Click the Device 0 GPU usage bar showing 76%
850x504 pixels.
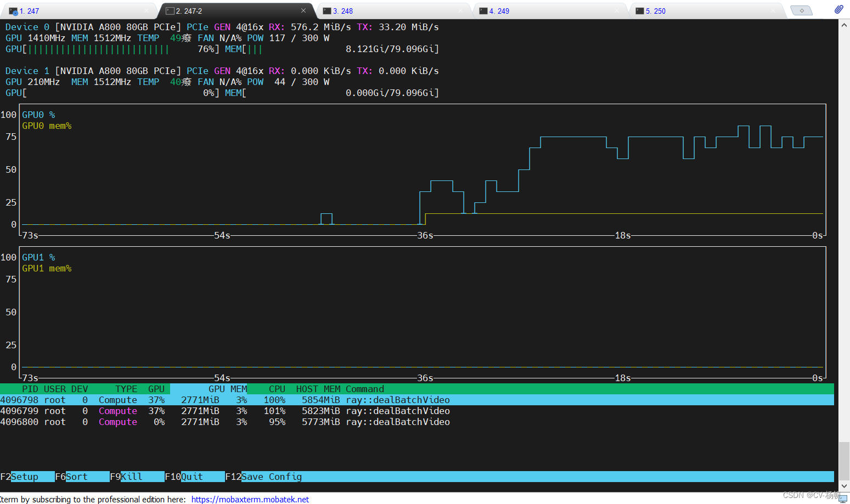(112, 49)
